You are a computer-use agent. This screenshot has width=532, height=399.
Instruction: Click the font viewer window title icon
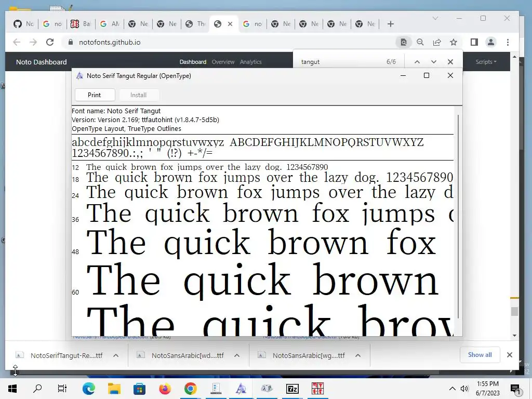pyautogui.click(x=79, y=76)
